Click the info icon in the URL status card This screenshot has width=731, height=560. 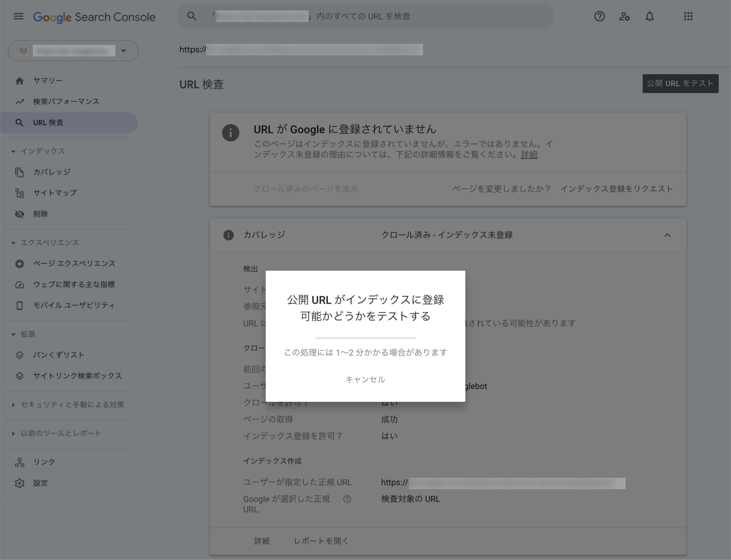tap(231, 133)
